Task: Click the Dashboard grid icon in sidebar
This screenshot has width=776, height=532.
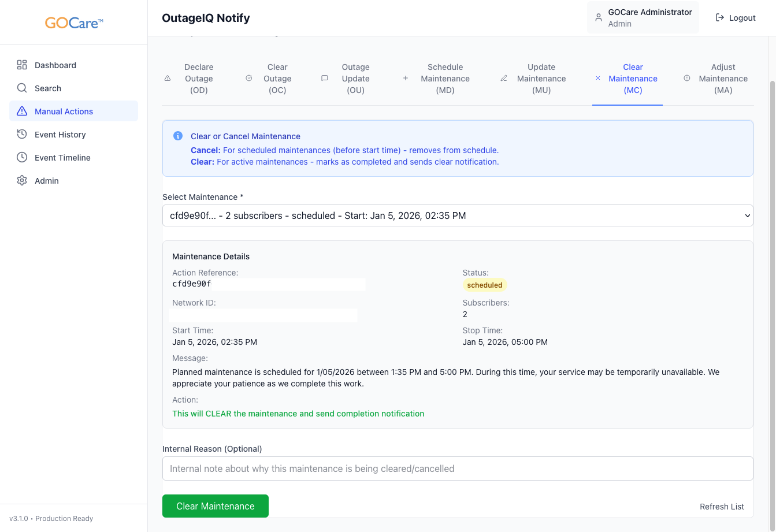Action: [x=22, y=65]
